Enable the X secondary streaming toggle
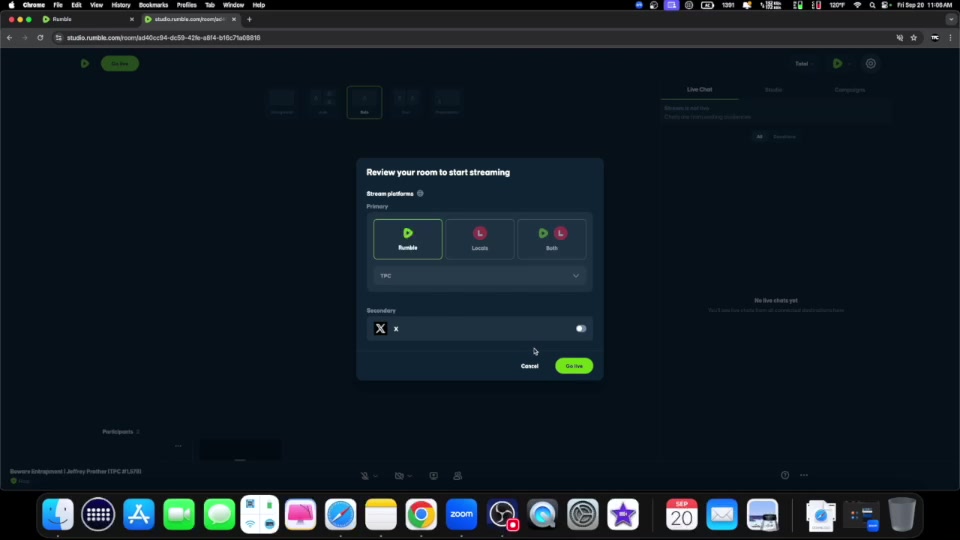 point(580,328)
